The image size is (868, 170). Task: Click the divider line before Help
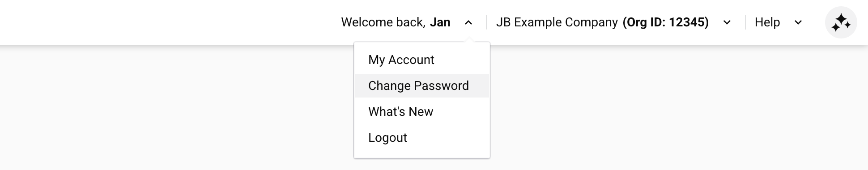pyautogui.click(x=745, y=22)
